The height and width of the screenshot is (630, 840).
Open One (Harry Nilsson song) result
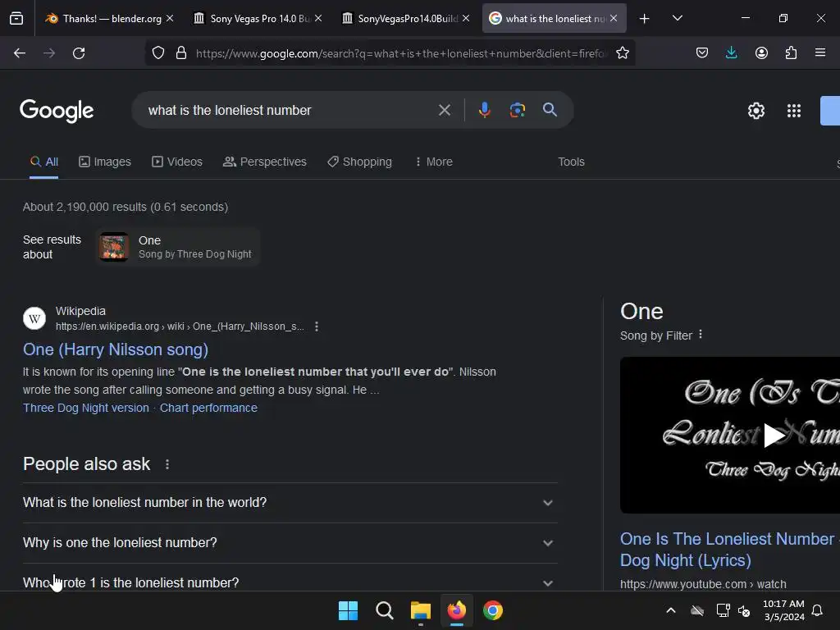[x=116, y=349]
